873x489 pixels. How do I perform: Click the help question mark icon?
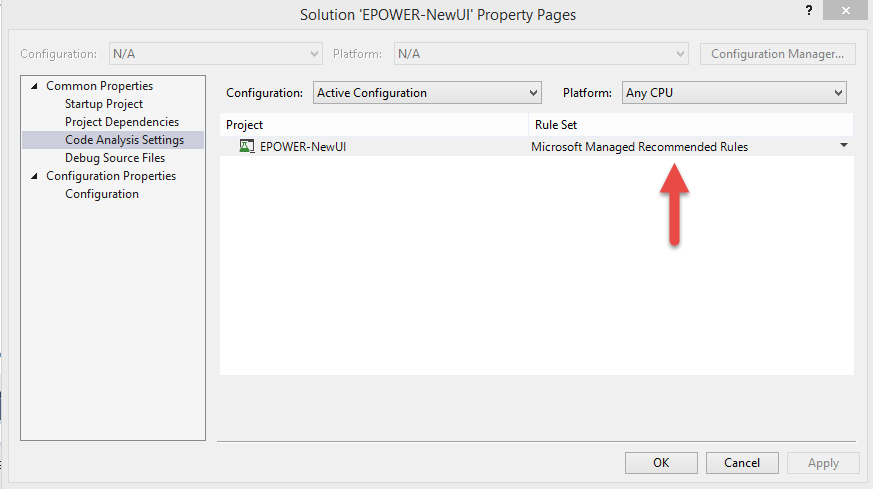[807, 9]
